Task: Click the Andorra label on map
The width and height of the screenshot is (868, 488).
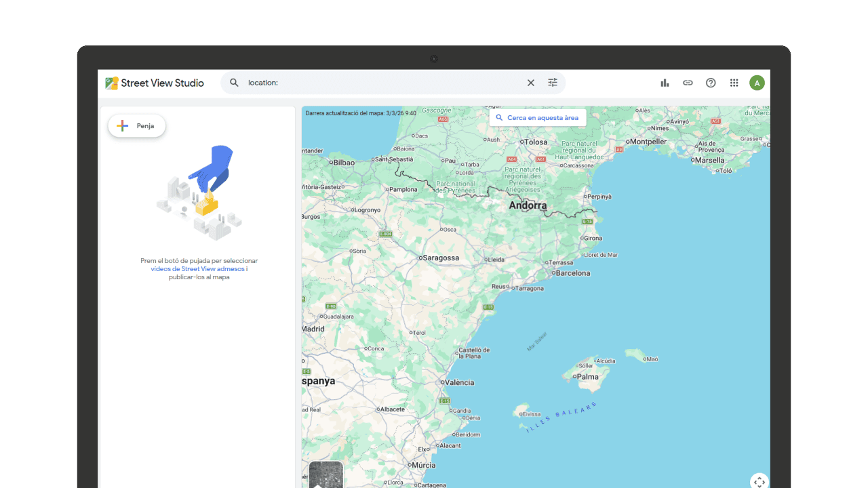Action: click(528, 205)
